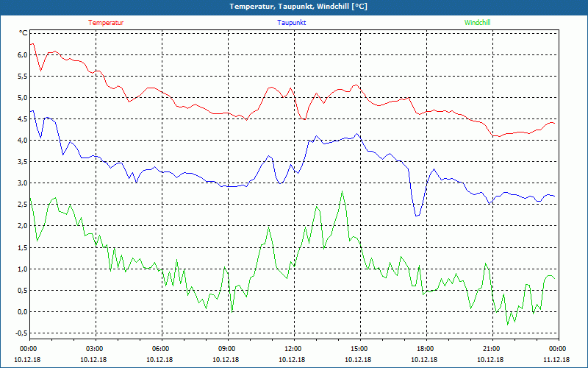Click the 3,0 y-axis value
The image size is (588, 368).
[x=23, y=183]
